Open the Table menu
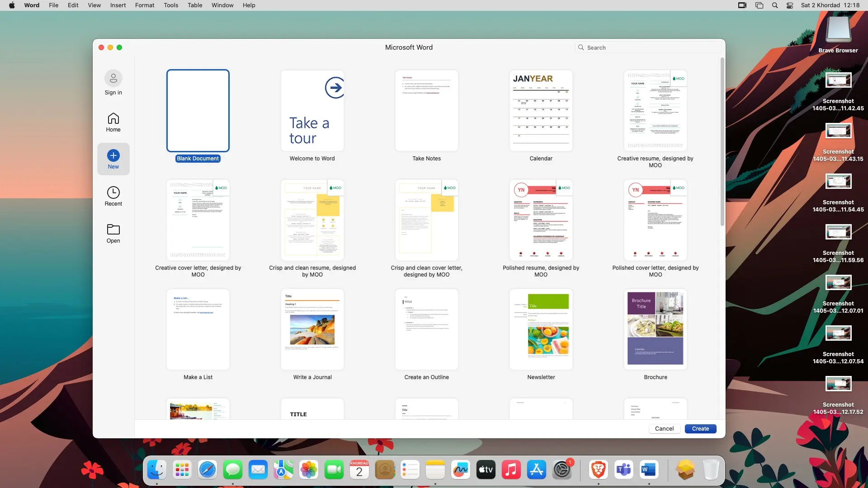The height and width of the screenshot is (488, 868). pyautogui.click(x=195, y=5)
